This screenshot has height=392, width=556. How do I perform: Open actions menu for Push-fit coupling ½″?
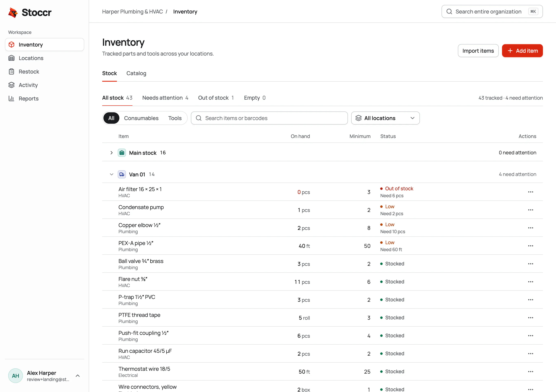tap(530, 336)
